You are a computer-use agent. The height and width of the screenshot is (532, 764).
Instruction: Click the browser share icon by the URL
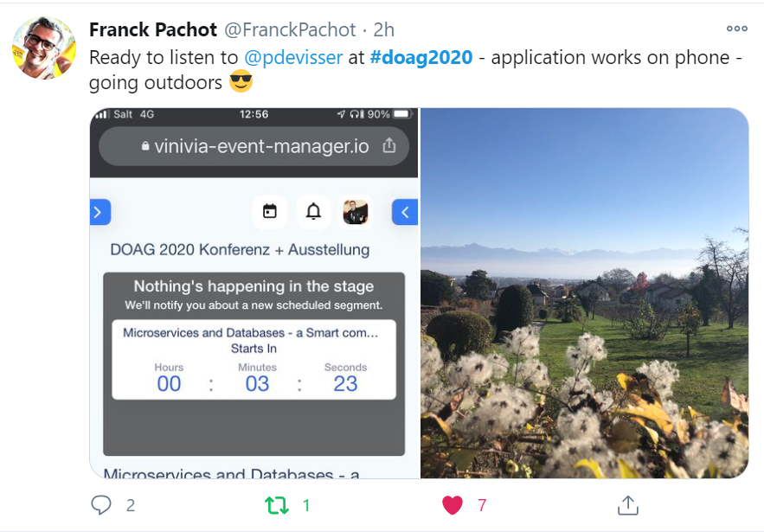coord(389,145)
